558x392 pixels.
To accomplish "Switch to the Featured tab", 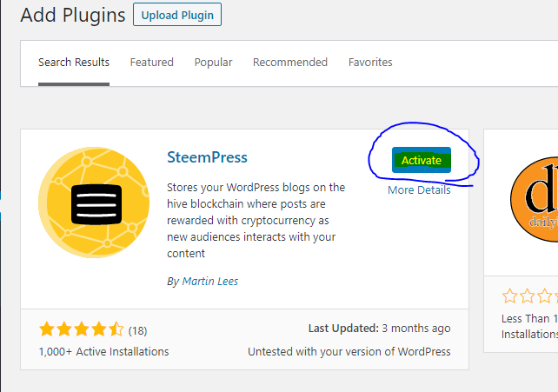I will (151, 63).
